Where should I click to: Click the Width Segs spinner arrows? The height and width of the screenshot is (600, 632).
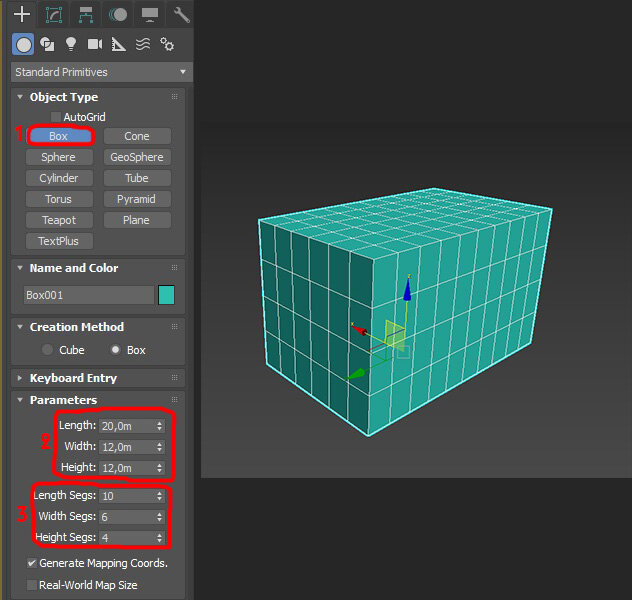tap(160, 517)
